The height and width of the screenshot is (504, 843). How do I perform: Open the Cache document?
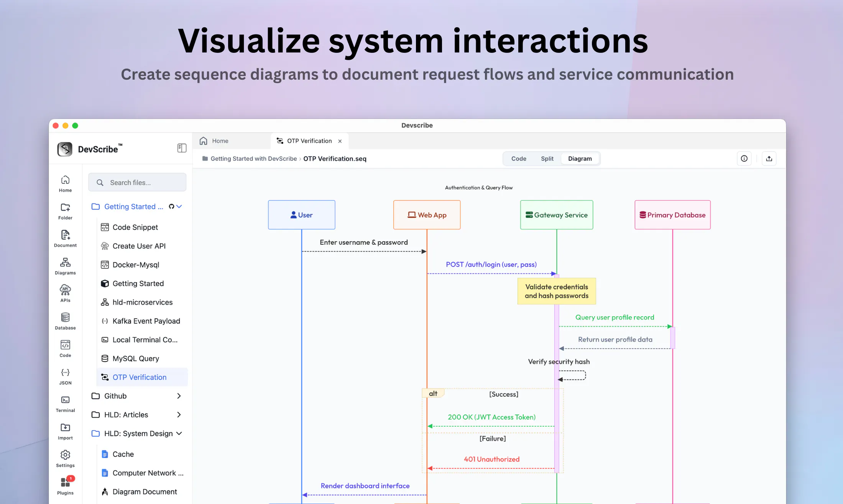click(142, 455)
